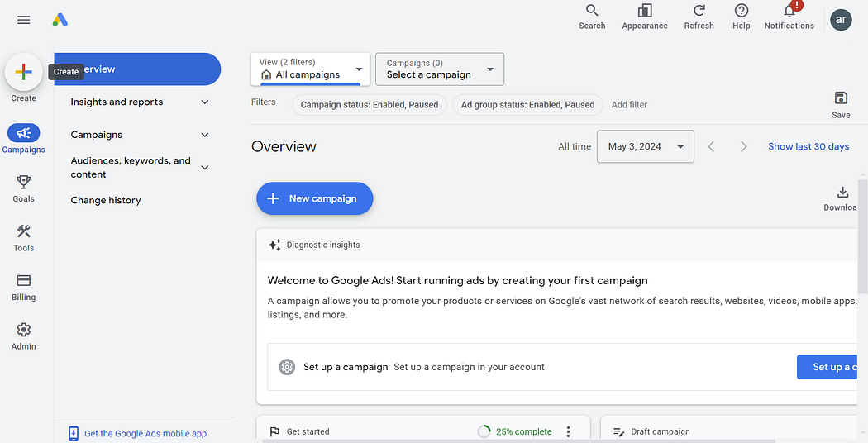Click the Campaign status filter chip
Viewport: 868px width, 443px height.
point(370,105)
